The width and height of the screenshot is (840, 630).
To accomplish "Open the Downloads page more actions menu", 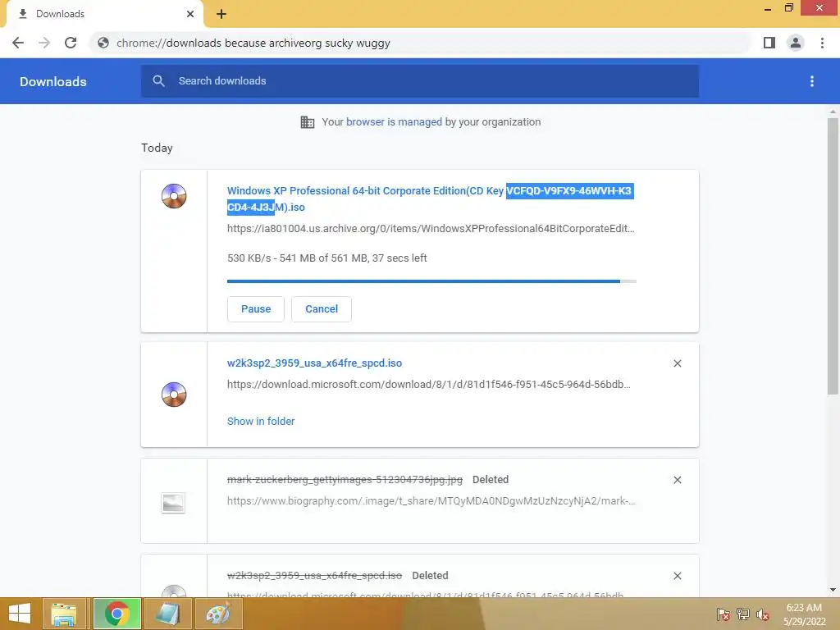I will point(812,81).
